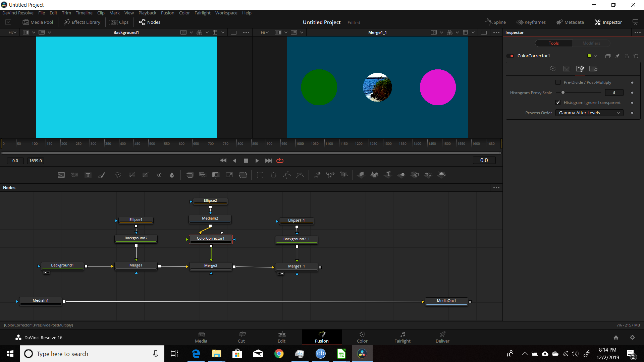This screenshot has height=362, width=644.
Task: Expand the top-left workspace dropdown arrow
Action: coord(8,22)
